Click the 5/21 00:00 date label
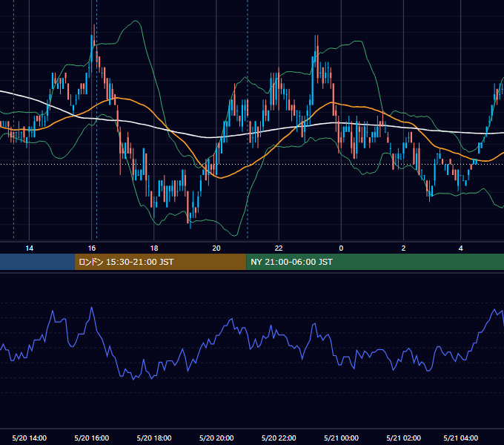This screenshot has height=445, width=504. tap(341, 438)
